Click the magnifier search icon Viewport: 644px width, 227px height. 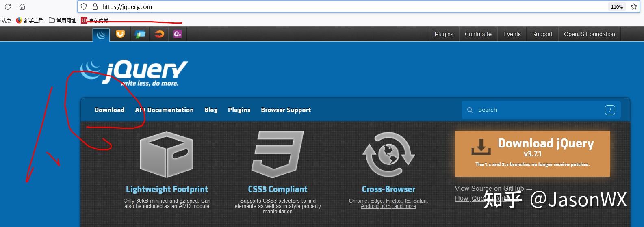(x=470, y=110)
